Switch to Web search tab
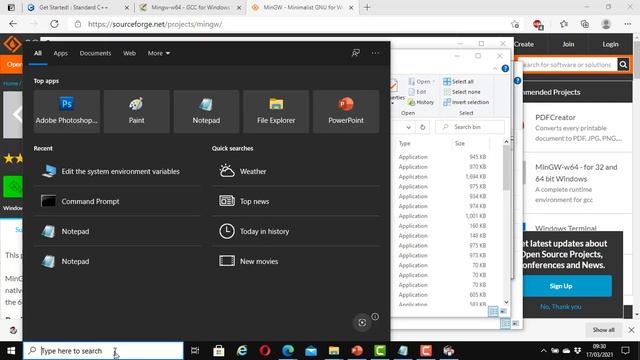This screenshot has width=640, height=360. pyautogui.click(x=129, y=53)
